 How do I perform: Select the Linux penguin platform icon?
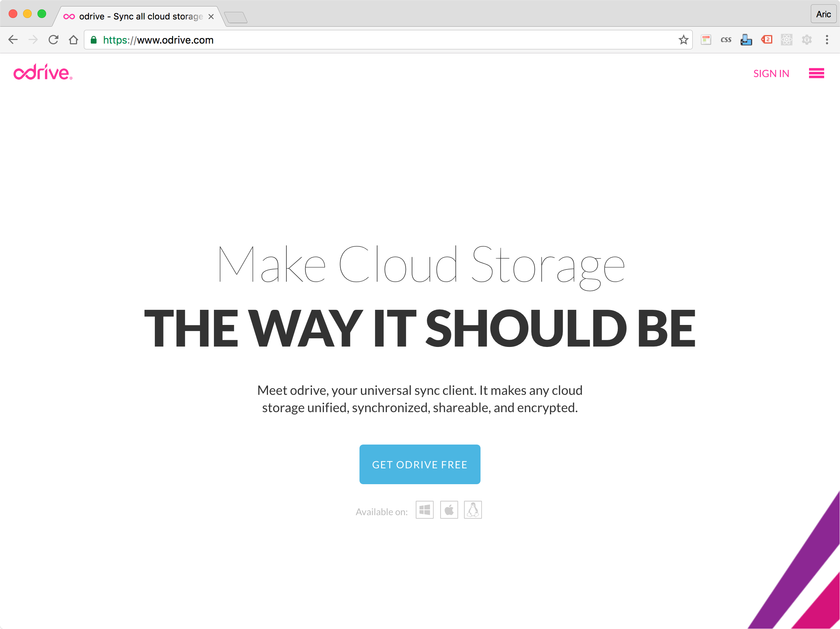(473, 510)
